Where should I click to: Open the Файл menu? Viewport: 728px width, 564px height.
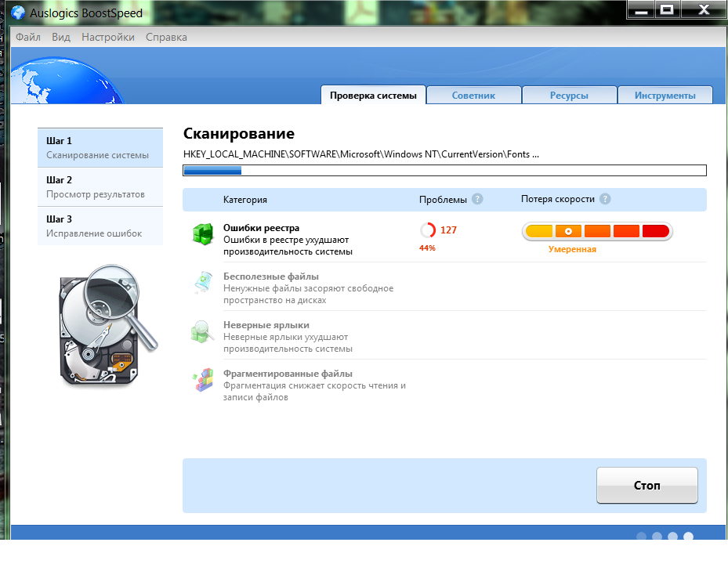point(28,37)
